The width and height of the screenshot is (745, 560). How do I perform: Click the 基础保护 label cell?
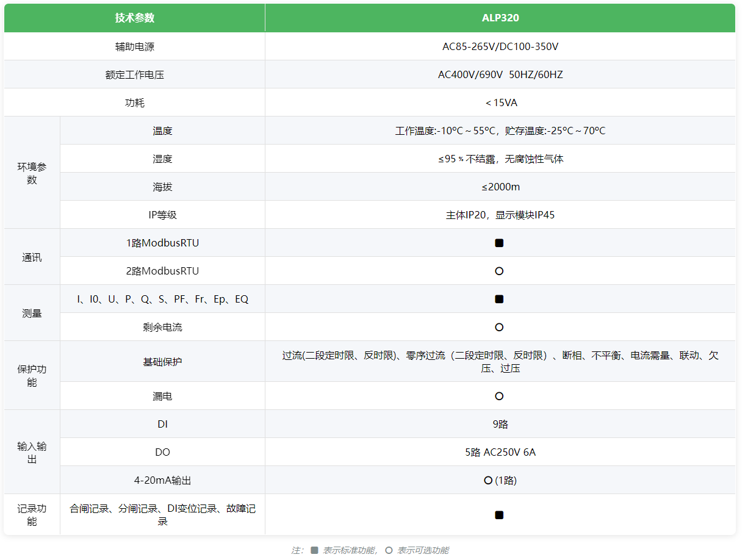(x=162, y=362)
